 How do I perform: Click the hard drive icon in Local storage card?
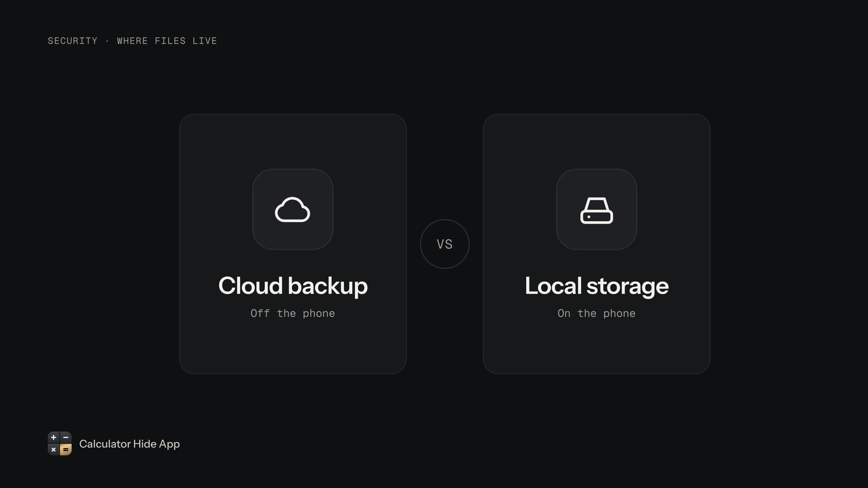point(596,210)
